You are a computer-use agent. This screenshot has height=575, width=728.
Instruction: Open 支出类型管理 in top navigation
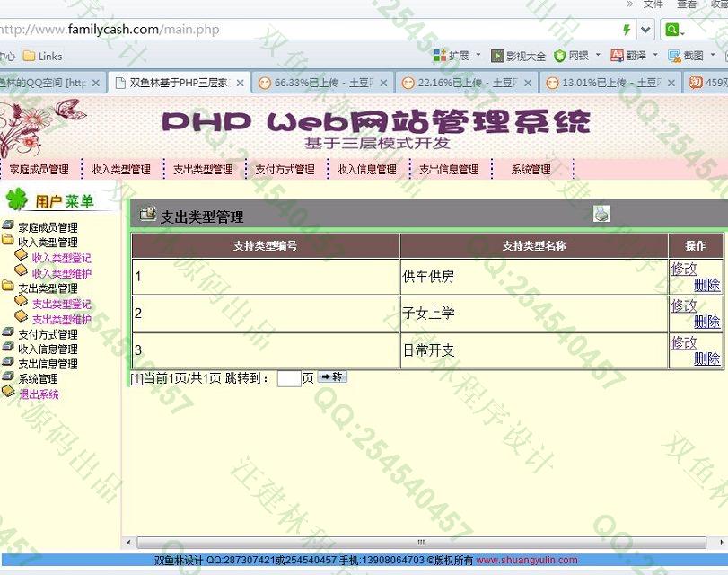[203, 169]
